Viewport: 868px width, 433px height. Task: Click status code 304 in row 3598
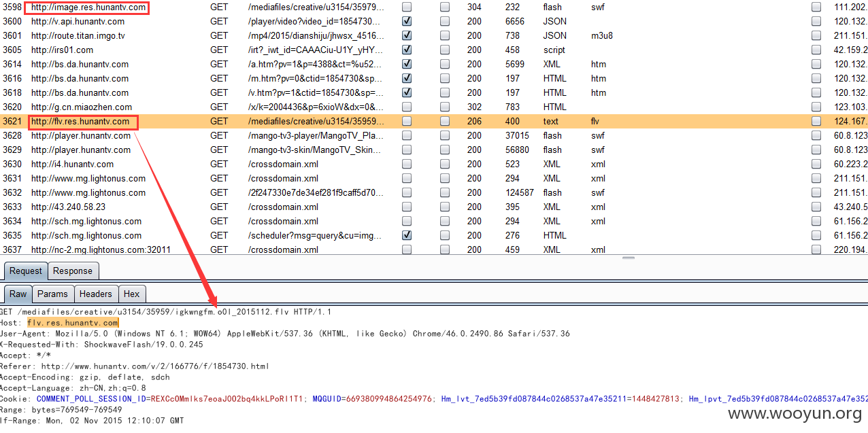[474, 7]
